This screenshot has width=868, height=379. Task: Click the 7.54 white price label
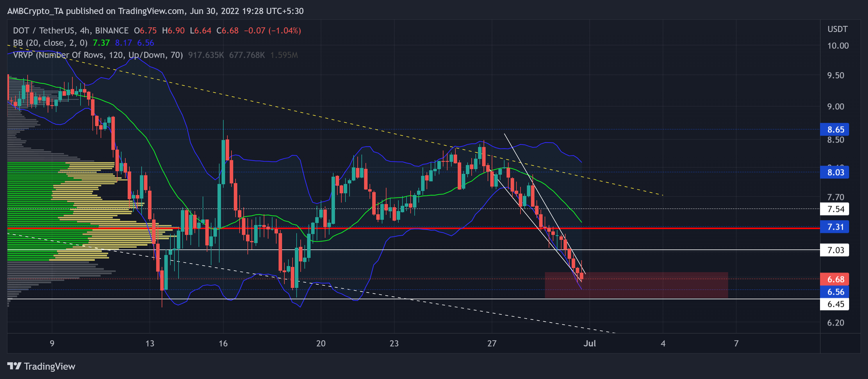click(x=835, y=209)
